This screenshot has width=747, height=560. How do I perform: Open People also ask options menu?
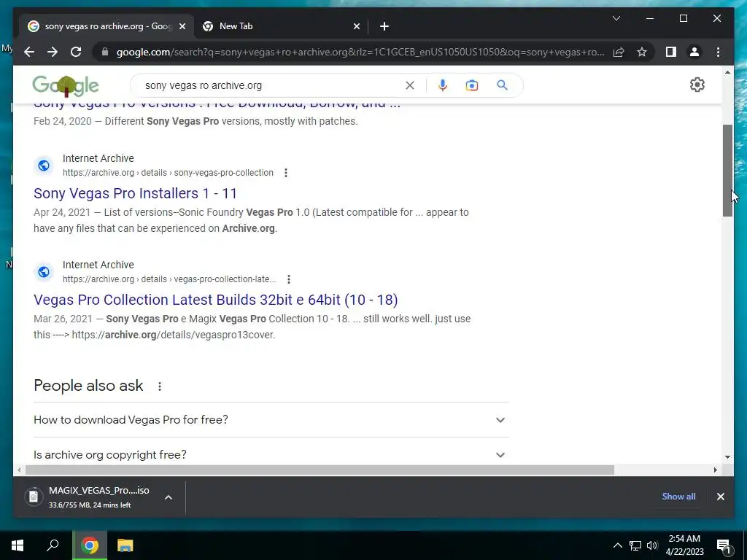160,386
